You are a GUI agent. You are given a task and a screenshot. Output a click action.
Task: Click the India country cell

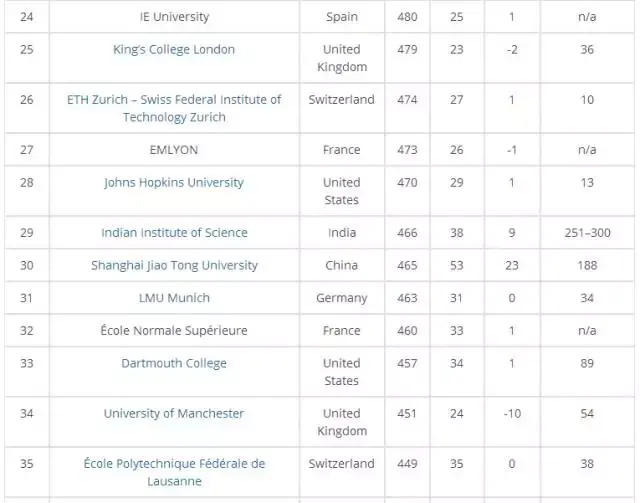click(x=342, y=233)
